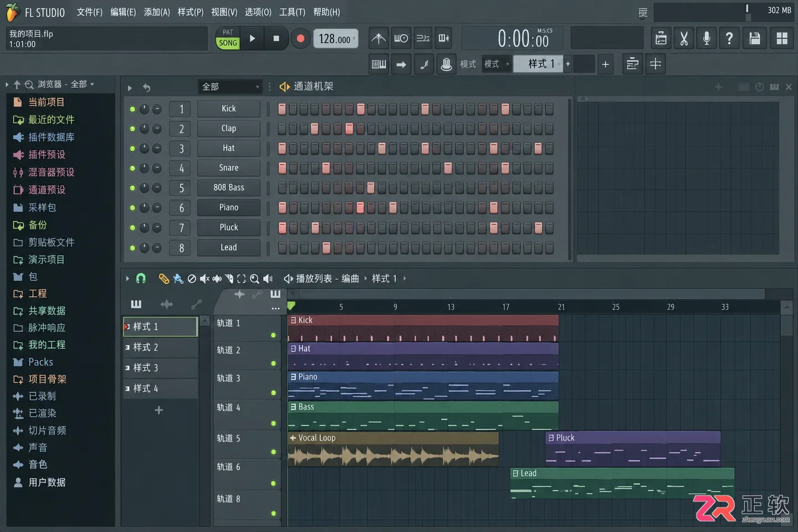Open the render printer icon
This screenshot has height=532, width=798.
click(661, 38)
